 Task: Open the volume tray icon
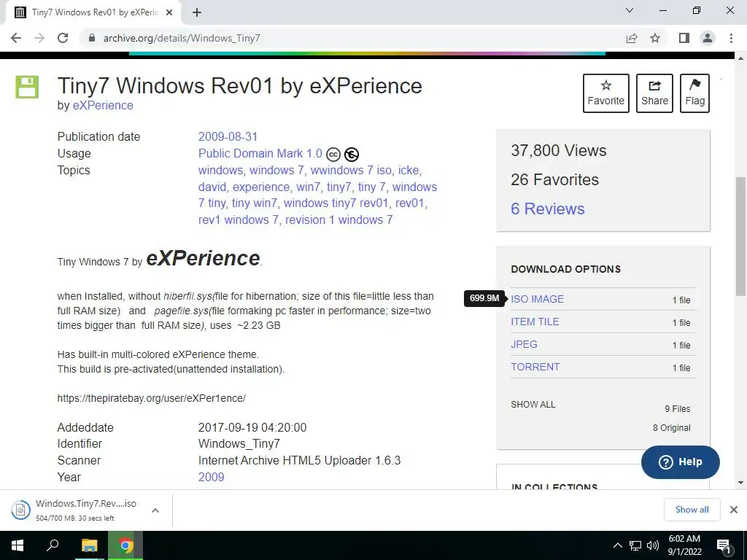click(653, 545)
